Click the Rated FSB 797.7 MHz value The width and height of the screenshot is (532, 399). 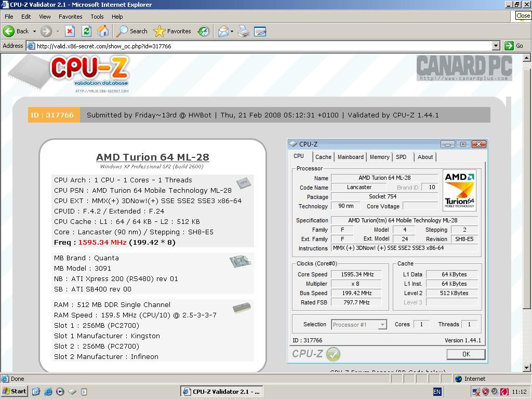click(x=356, y=302)
